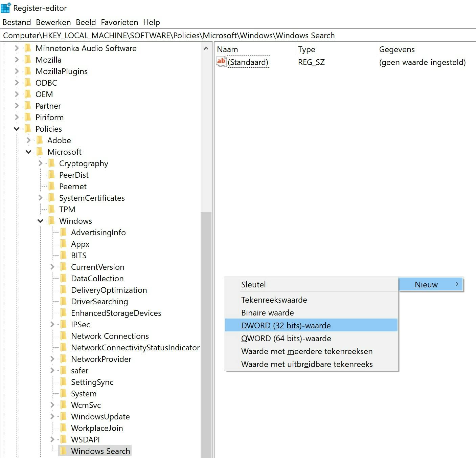Click the Adobe folder icon
The width and height of the screenshot is (476, 458).
coord(40,140)
